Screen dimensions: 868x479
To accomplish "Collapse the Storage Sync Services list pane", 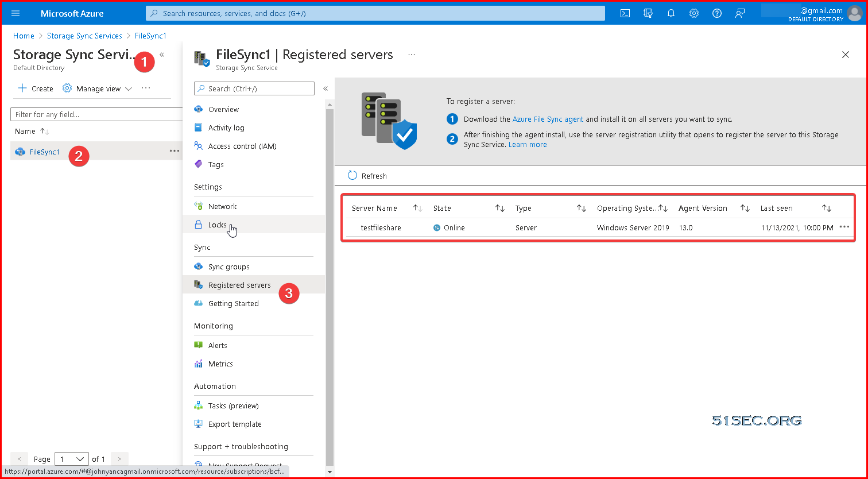I will click(x=162, y=55).
